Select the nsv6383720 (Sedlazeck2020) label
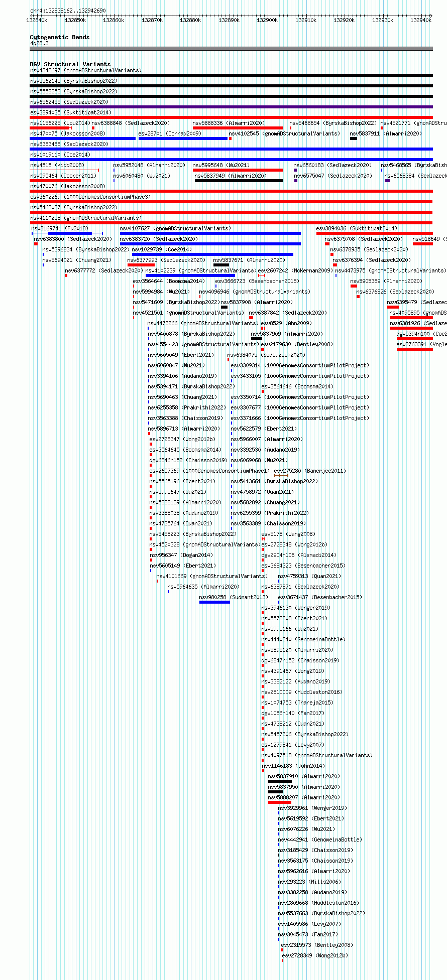This screenshot has width=447, height=980. tap(159, 239)
